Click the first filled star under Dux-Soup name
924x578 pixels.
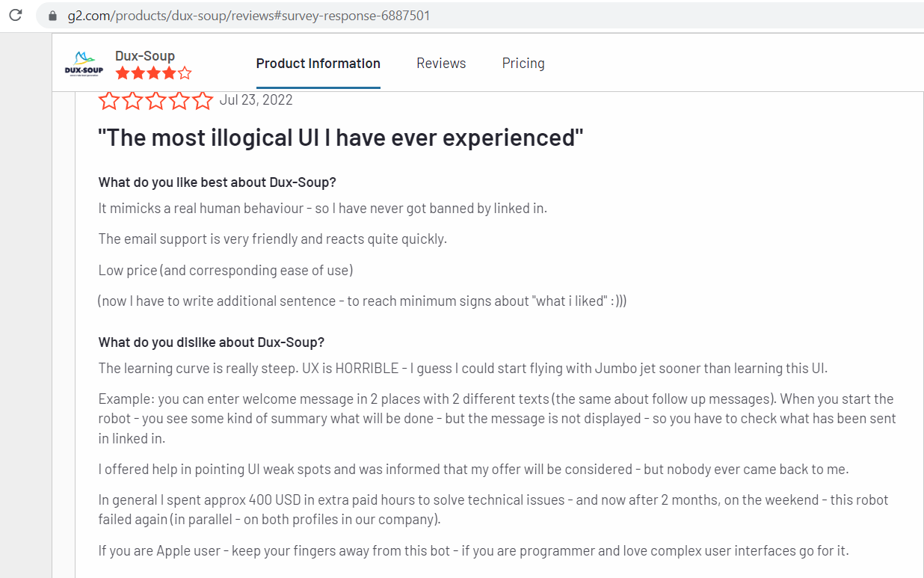coord(122,73)
